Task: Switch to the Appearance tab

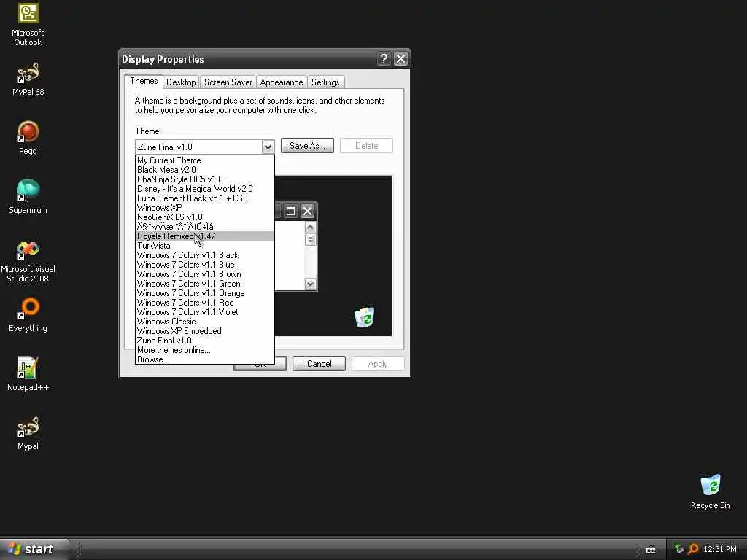Action: [281, 82]
